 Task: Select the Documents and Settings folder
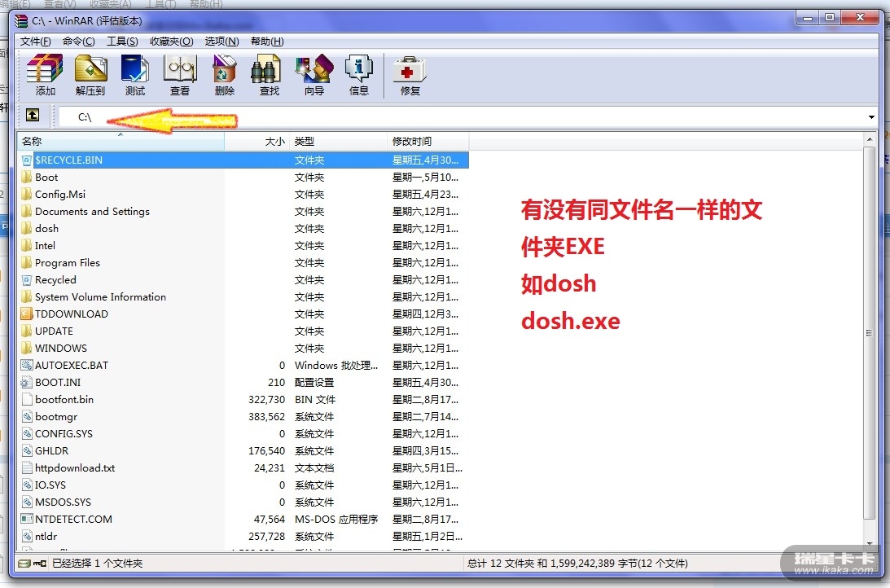[x=243, y=211]
